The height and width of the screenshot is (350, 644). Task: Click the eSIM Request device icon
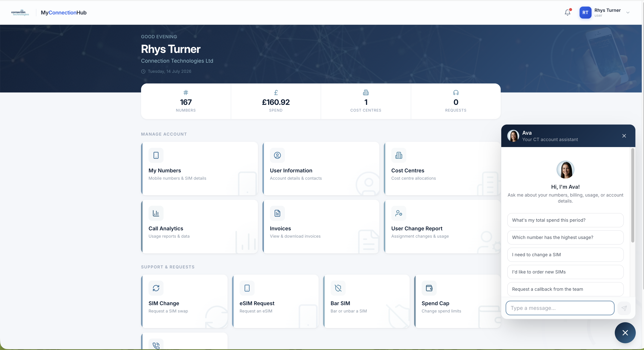click(x=247, y=288)
